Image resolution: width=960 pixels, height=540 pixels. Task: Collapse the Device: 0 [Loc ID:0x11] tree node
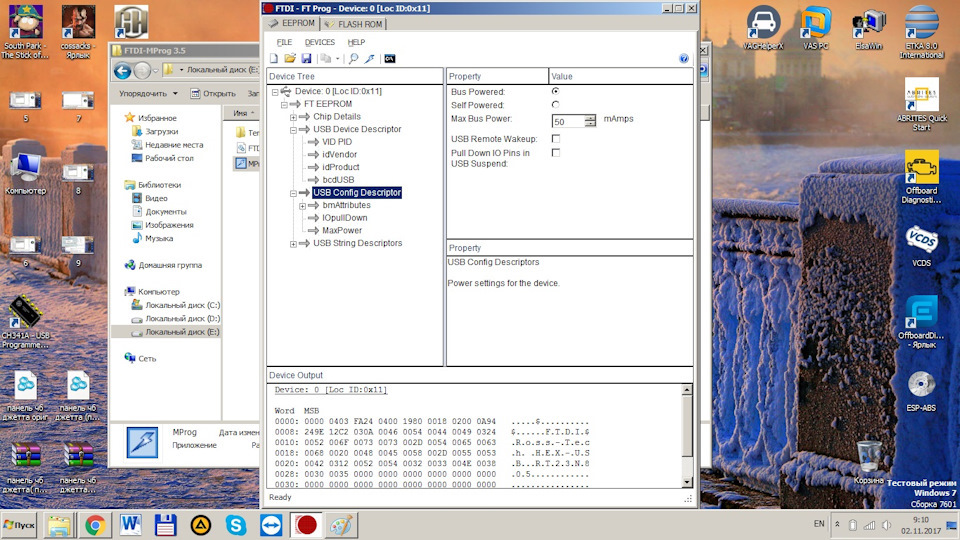[x=275, y=92]
